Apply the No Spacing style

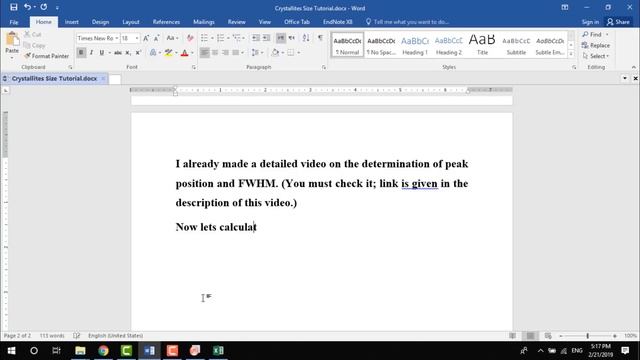pyautogui.click(x=381, y=45)
